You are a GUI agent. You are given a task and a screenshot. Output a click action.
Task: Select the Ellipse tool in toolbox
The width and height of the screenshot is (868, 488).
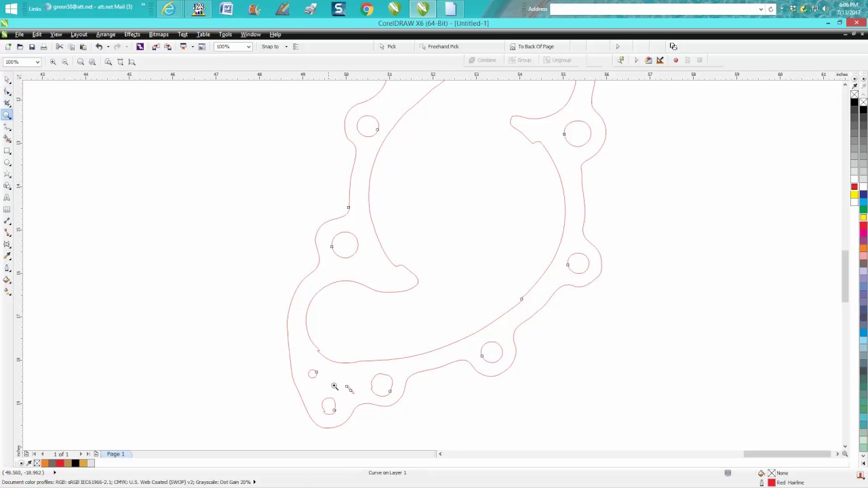(x=7, y=163)
